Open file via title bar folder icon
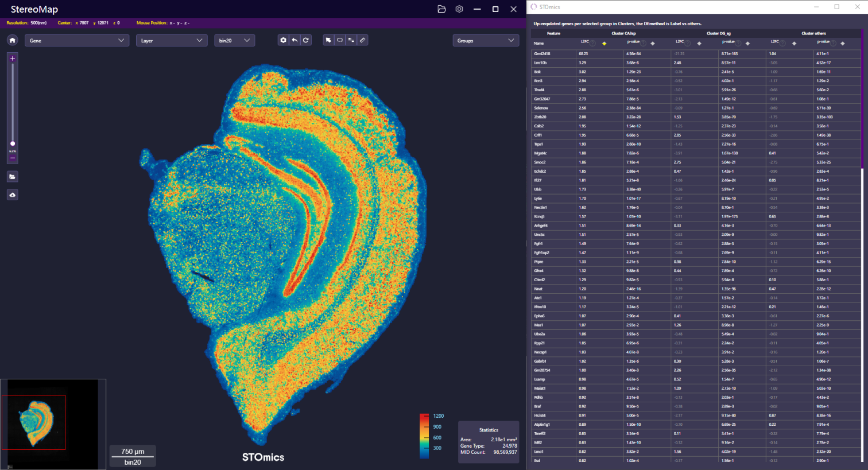This screenshot has width=868, height=470. (441, 9)
